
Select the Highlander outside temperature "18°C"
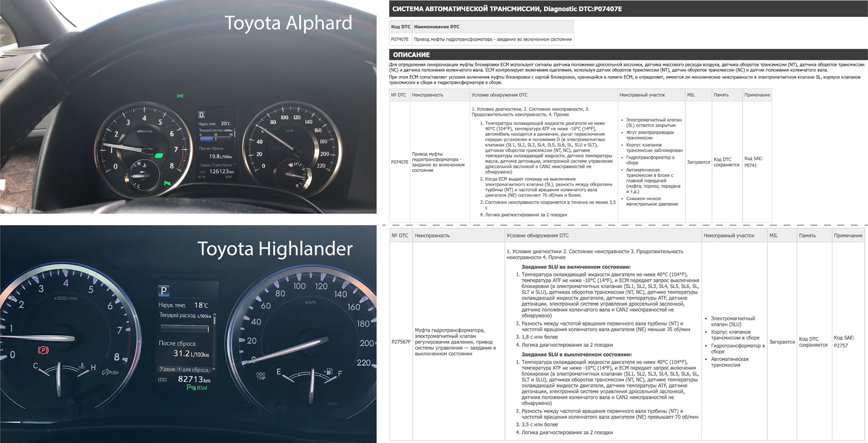pos(201,305)
